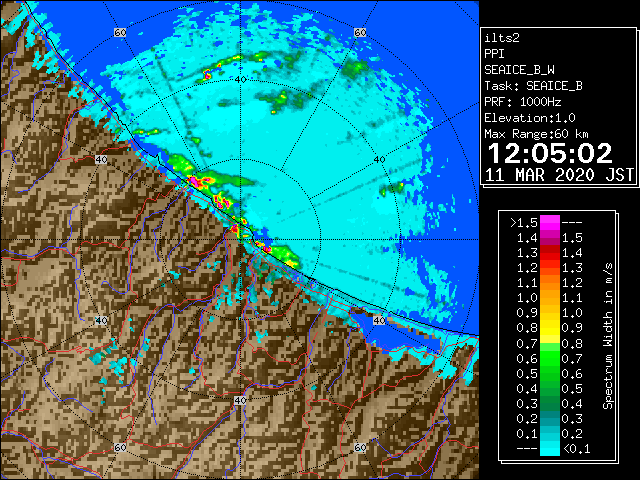Image resolution: width=640 pixels, height=480 pixels.
Task: Click the 'SEAICE_B_W' product name
Action: tap(519, 70)
